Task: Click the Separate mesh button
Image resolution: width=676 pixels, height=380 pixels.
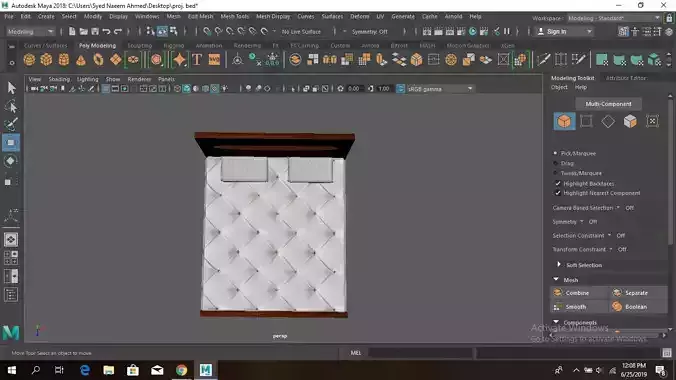Action: tap(638, 292)
